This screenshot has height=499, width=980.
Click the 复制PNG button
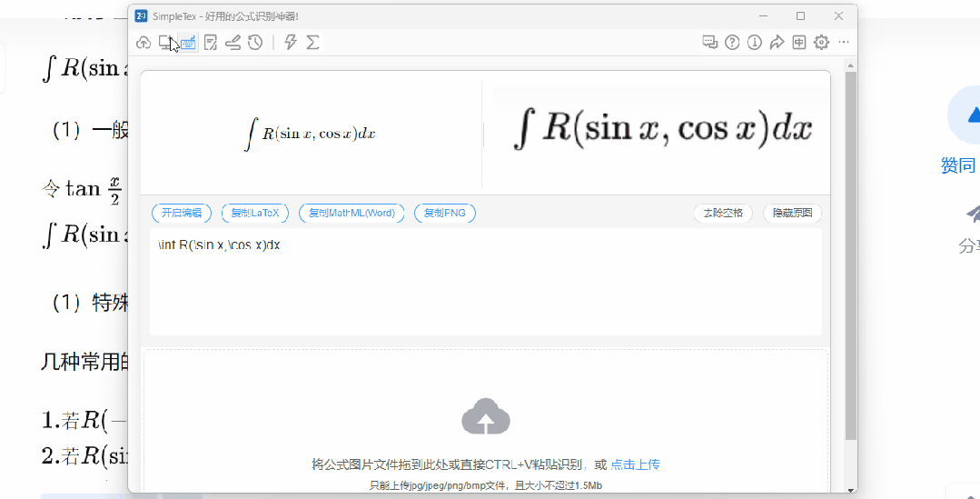coord(445,213)
